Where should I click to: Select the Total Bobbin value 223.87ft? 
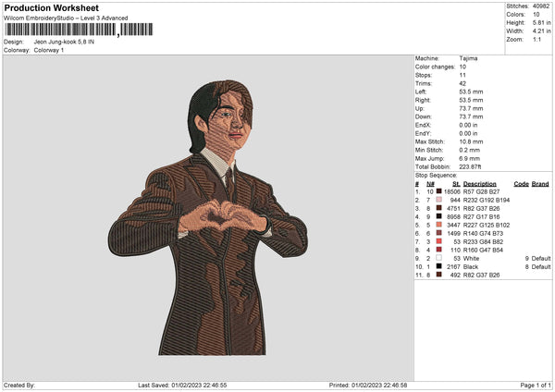(471, 166)
